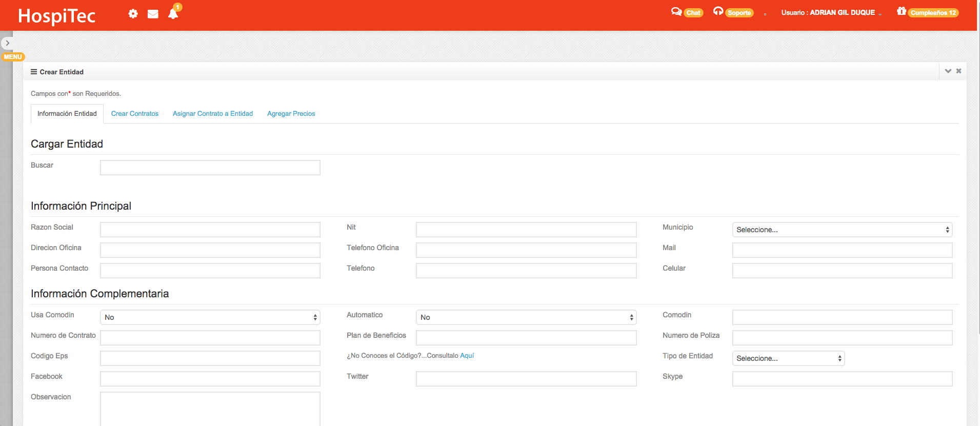Open the Automatico dropdown
The width and height of the screenshot is (980, 426).
[x=526, y=317]
